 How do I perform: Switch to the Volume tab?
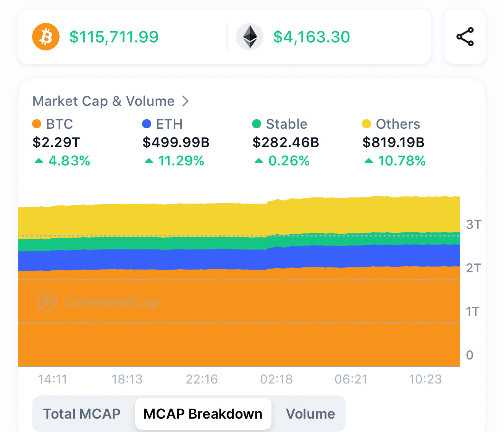click(310, 414)
